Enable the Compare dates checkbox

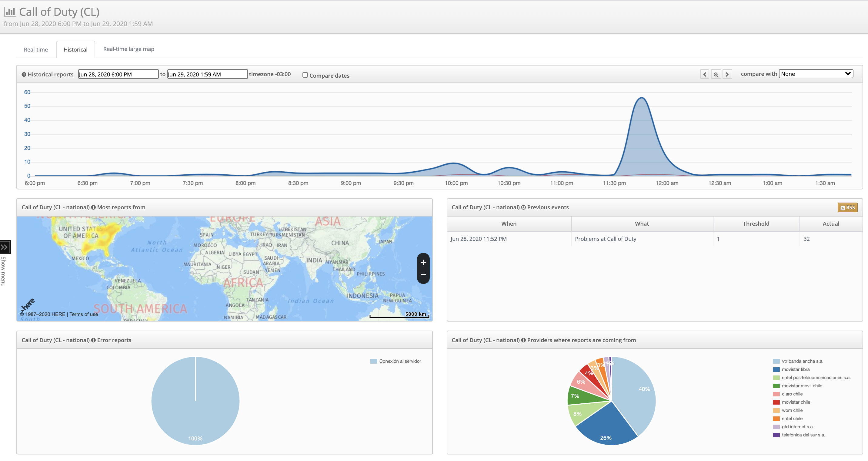pyautogui.click(x=305, y=75)
